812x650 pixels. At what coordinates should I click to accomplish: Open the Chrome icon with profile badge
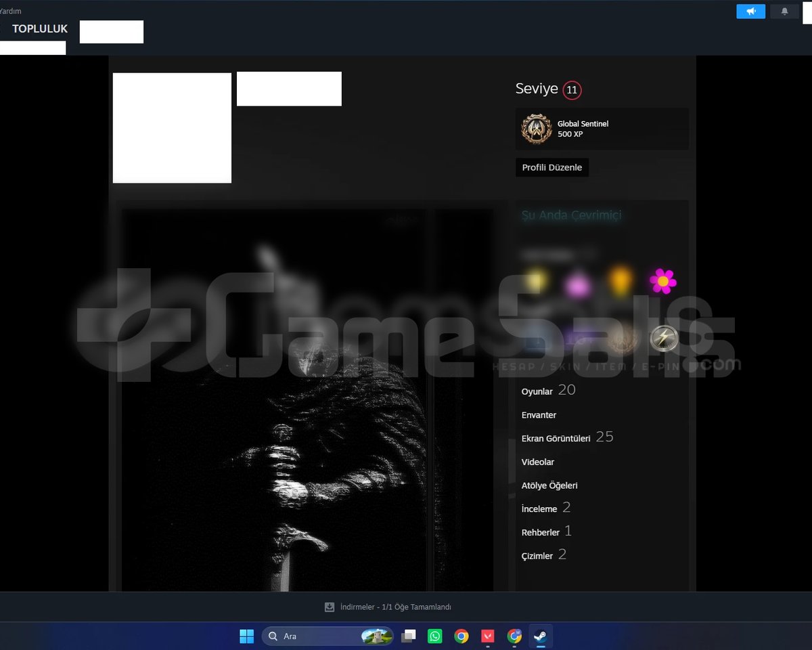pos(514,636)
